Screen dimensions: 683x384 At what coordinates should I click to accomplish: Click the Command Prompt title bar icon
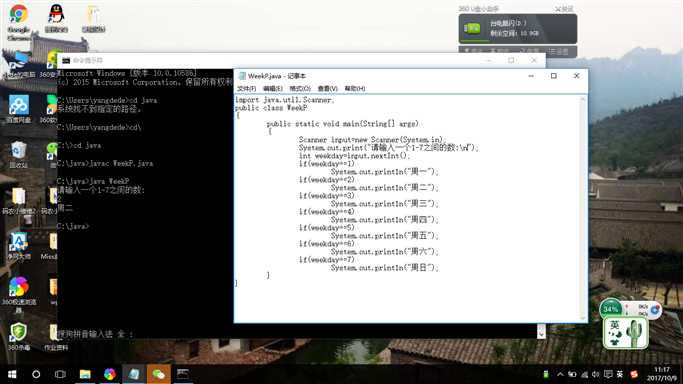point(66,61)
